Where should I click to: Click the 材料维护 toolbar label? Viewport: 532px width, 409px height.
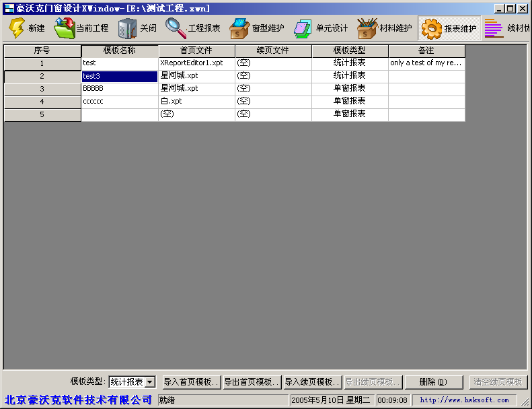395,28
